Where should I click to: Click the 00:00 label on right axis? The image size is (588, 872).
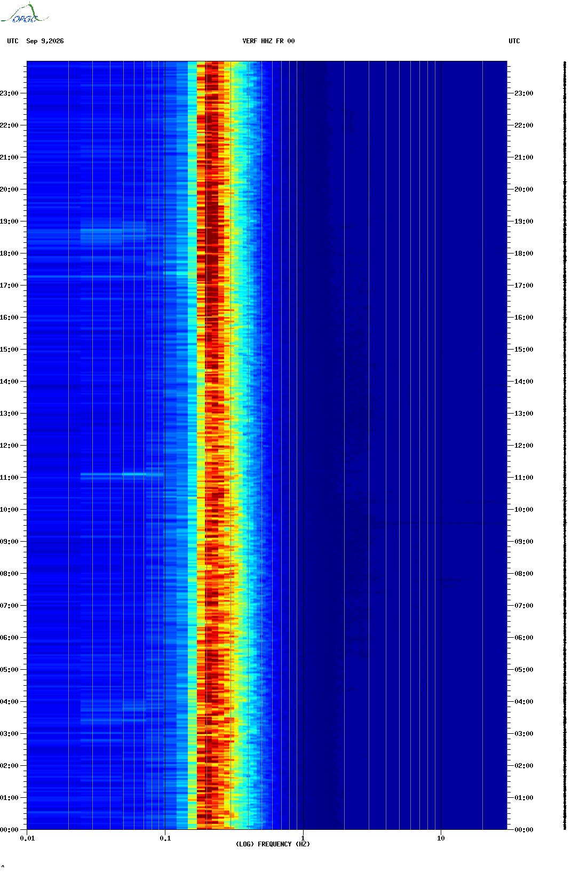[524, 830]
